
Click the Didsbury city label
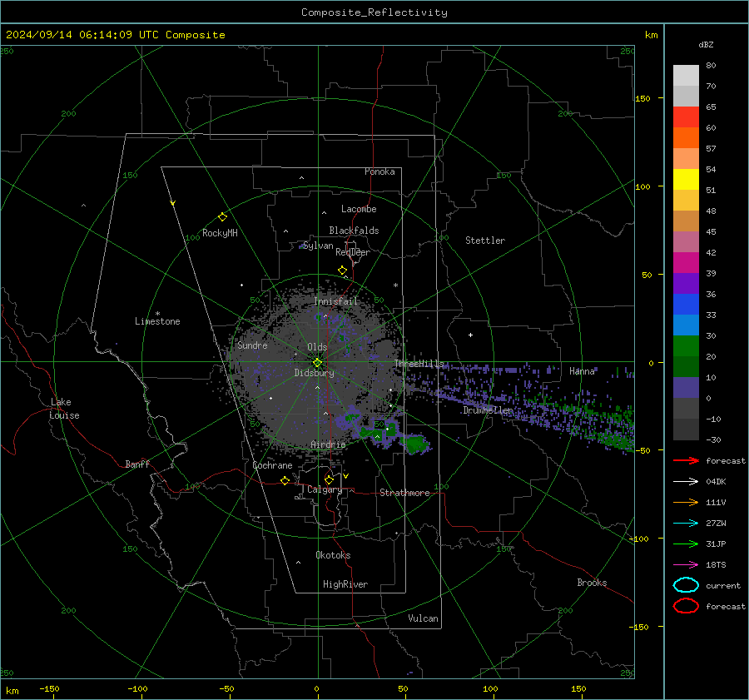coord(314,373)
